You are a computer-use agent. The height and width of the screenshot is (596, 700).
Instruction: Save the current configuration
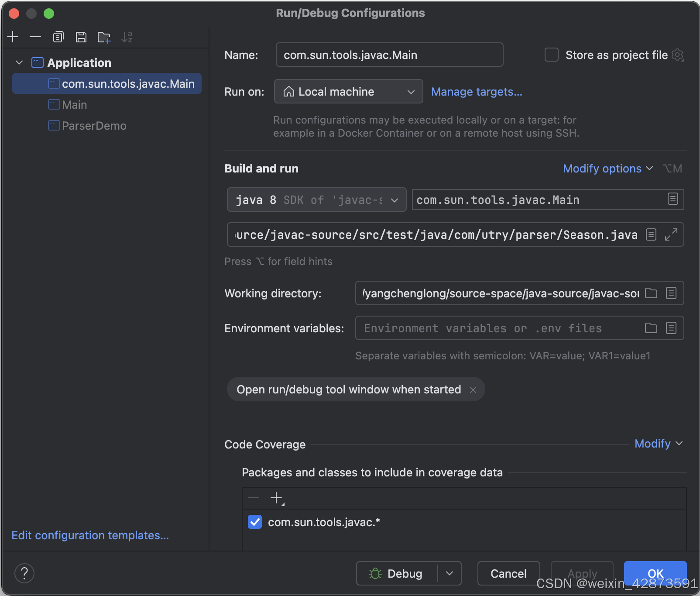coord(81,37)
